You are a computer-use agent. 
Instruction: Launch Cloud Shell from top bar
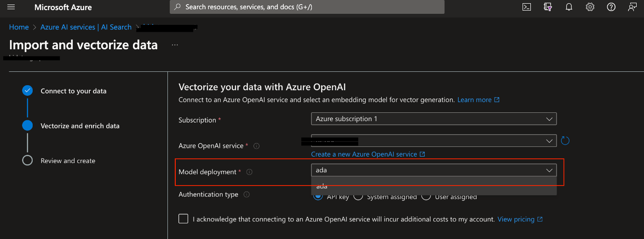pos(527,7)
